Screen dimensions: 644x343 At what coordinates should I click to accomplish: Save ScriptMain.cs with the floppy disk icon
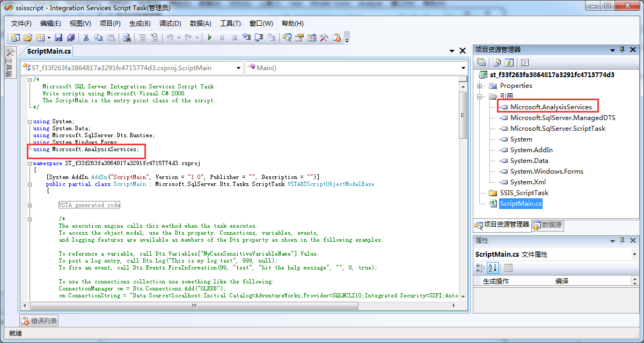point(58,38)
